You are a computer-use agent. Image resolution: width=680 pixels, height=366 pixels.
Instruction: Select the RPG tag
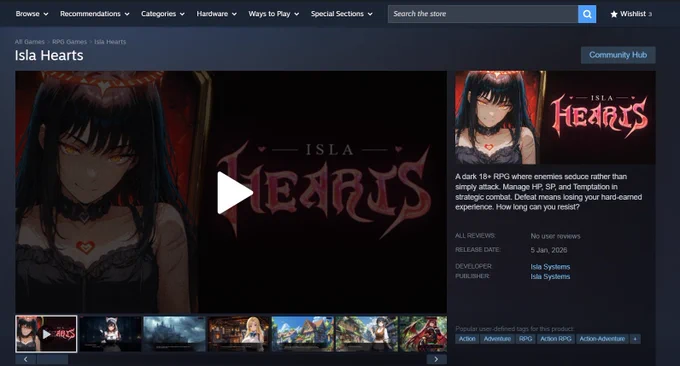tap(525, 339)
